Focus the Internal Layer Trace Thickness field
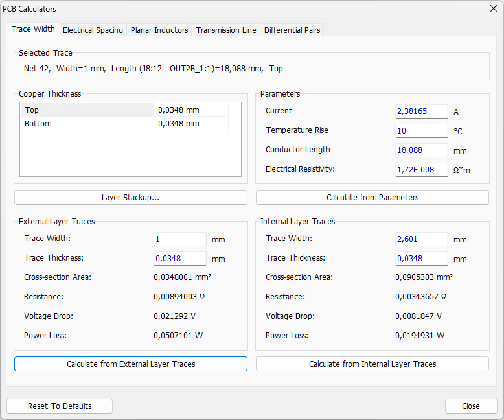This screenshot has height=420, width=504. [x=421, y=259]
